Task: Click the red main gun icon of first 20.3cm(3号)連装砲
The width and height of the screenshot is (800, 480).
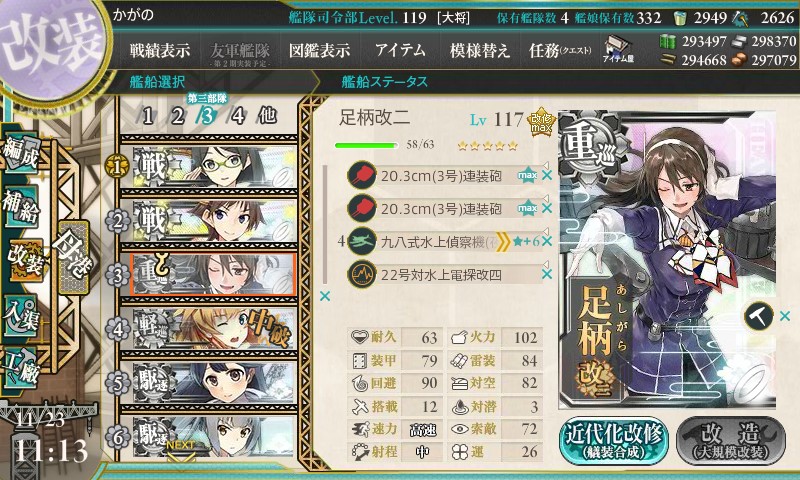Action: pyautogui.click(x=361, y=175)
